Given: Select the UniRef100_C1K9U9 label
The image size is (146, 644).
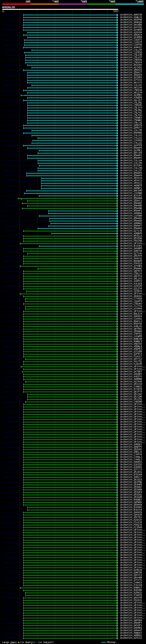Looking at the screenshot, I should pyautogui.click(x=131, y=140).
